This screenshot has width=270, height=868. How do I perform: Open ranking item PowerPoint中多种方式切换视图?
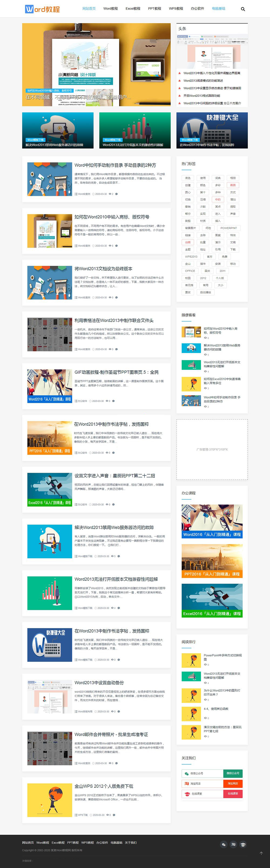click(222, 657)
